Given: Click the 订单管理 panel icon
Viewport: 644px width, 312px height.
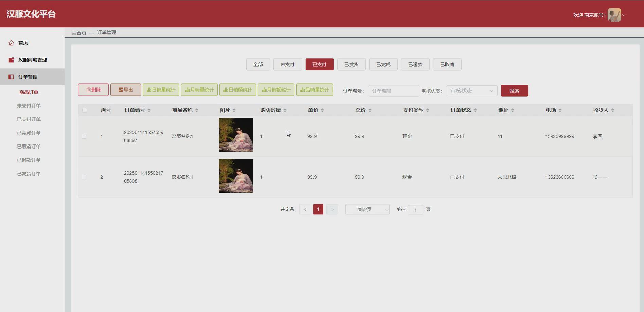Looking at the screenshot, I should click(x=11, y=76).
